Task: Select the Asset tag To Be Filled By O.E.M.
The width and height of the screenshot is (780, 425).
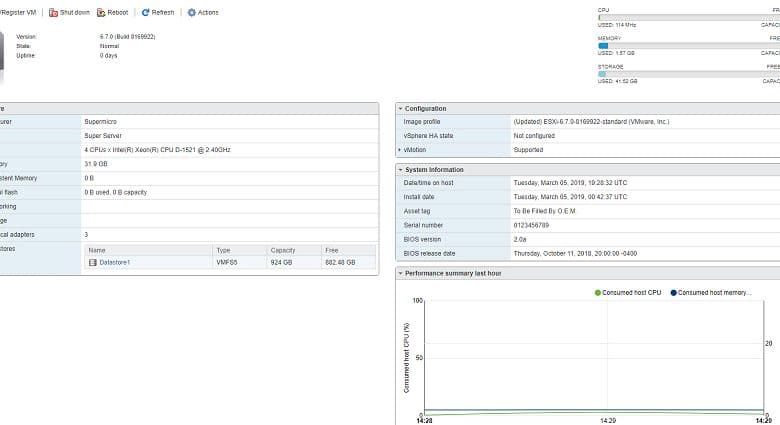Action: coord(544,211)
